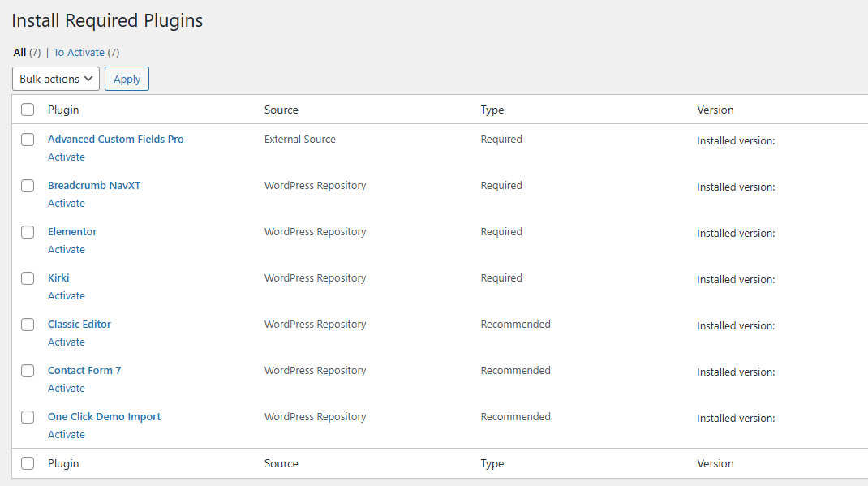Activate Advanced Custom Fields Pro
Image resolution: width=868 pixels, height=486 pixels.
[67, 157]
